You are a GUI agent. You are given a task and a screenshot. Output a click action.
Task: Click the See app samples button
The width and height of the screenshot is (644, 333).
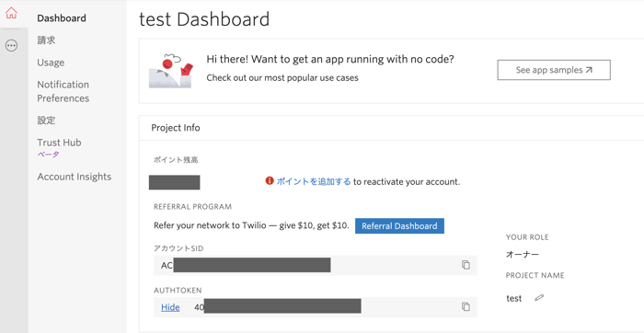(x=554, y=70)
